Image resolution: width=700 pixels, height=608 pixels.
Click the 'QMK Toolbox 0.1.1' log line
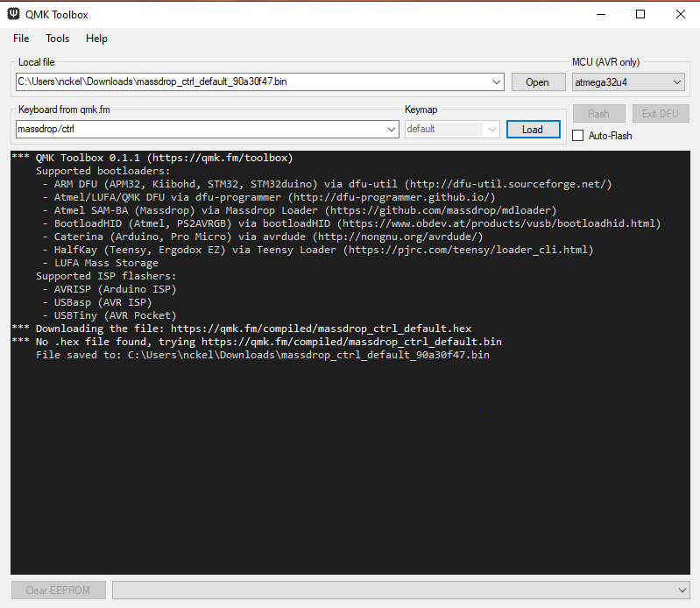152,158
